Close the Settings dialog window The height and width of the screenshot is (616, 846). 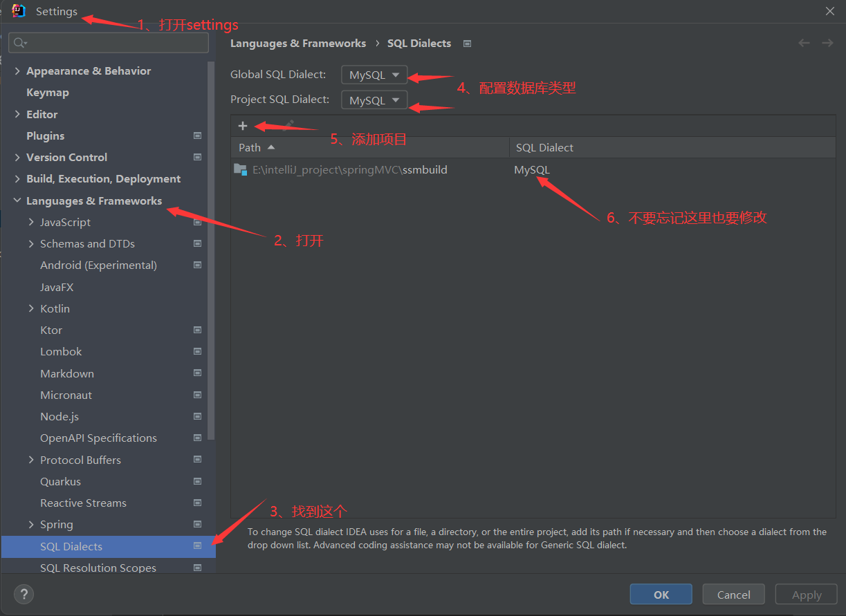[830, 11]
